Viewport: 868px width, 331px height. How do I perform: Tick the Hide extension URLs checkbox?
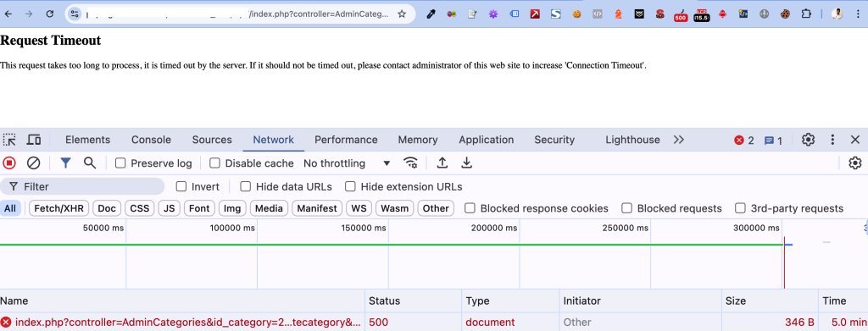(350, 187)
